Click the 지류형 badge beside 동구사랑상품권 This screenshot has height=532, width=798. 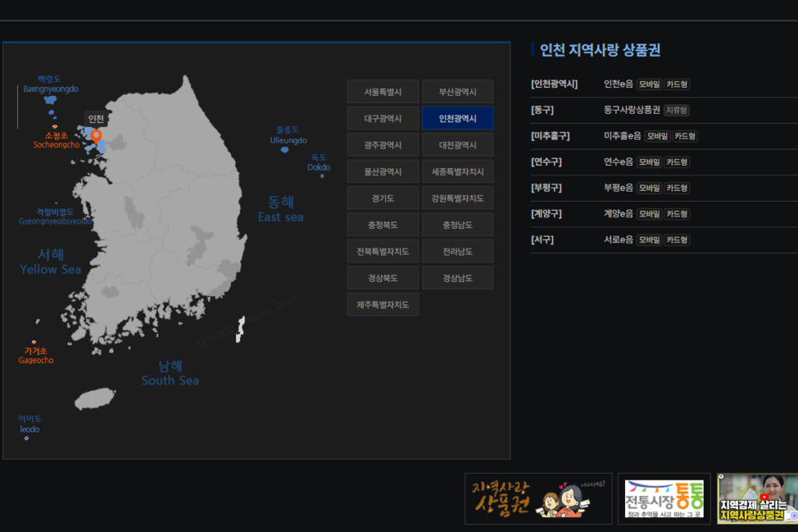point(676,110)
